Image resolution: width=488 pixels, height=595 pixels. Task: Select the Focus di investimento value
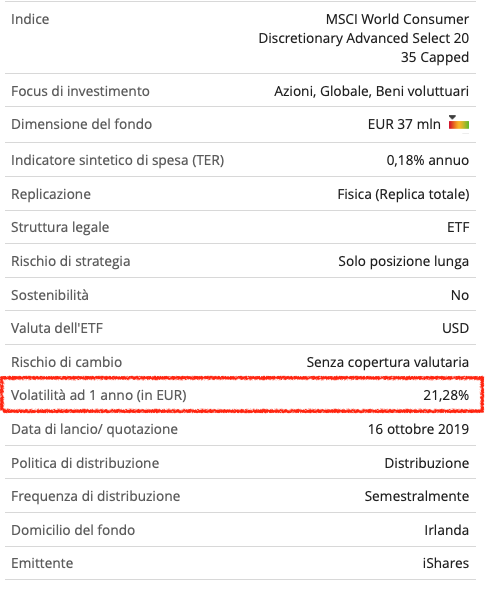pos(372,91)
